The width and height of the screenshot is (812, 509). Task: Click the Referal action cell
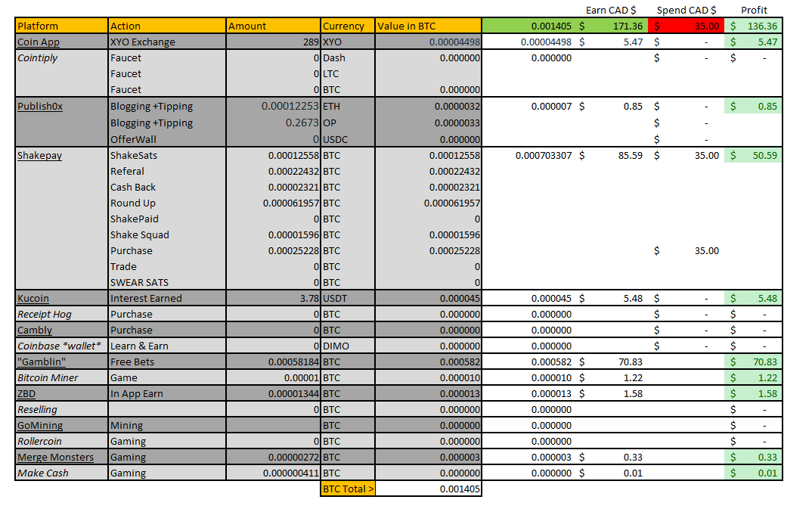167,172
